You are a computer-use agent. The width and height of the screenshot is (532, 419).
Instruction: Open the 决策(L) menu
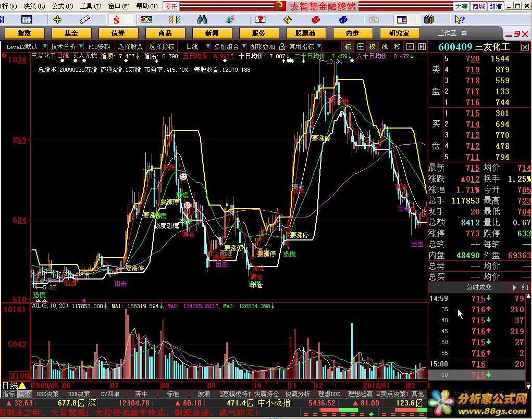pyautogui.click(x=34, y=6)
